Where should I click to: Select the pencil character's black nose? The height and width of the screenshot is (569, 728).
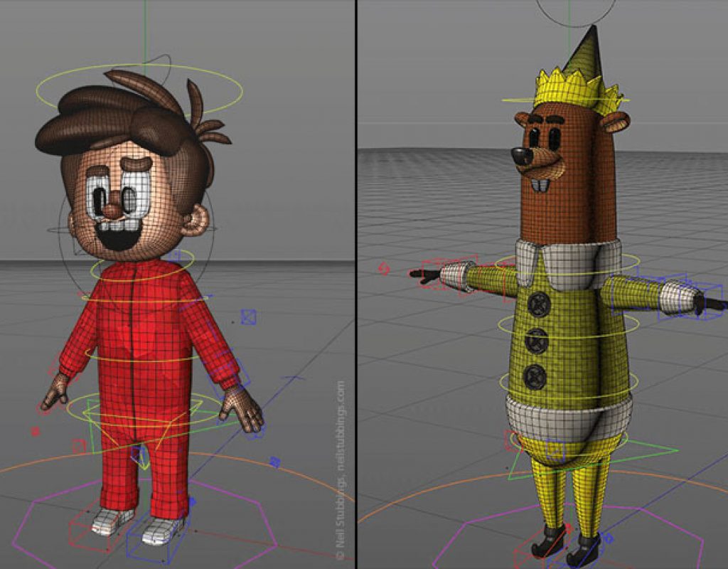pos(523,156)
